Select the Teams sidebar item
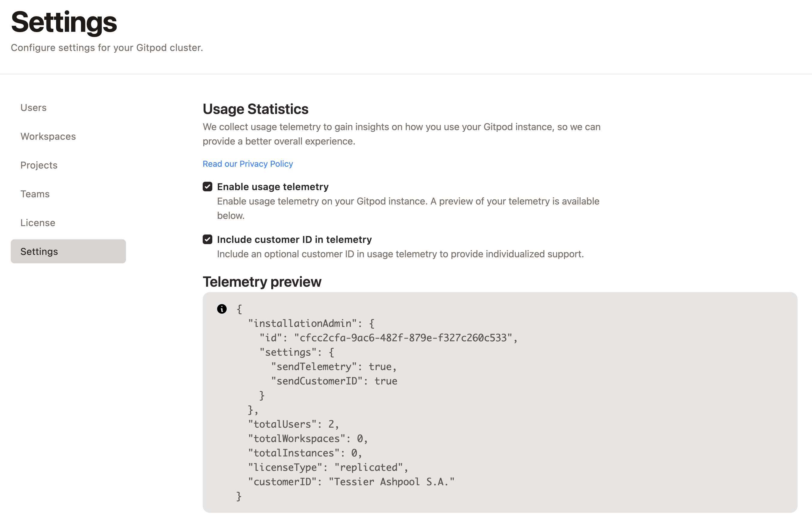This screenshot has width=812, height=526. [x=35, y=194]
